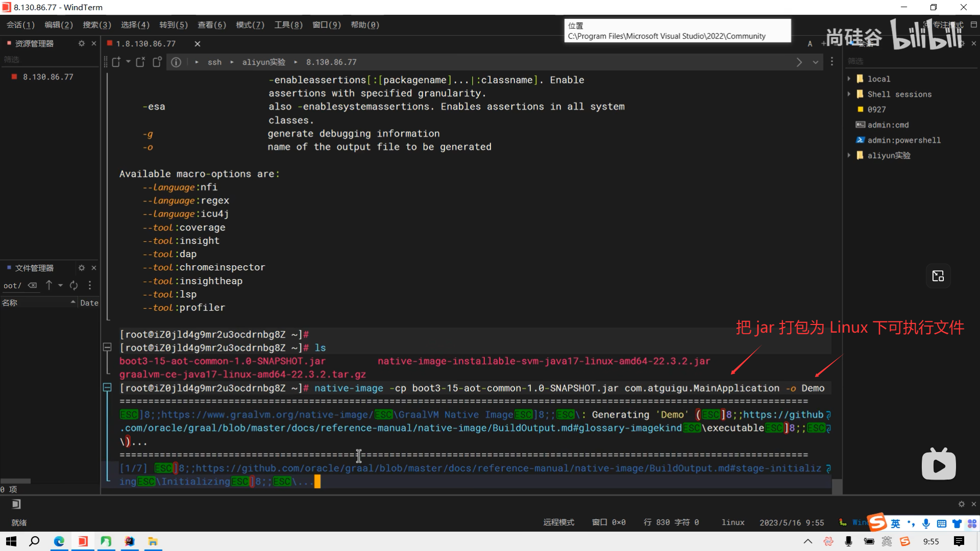Screen dimensions: 980x551
Task: Collapse the native-image command output fold marker
Action: 107,388
